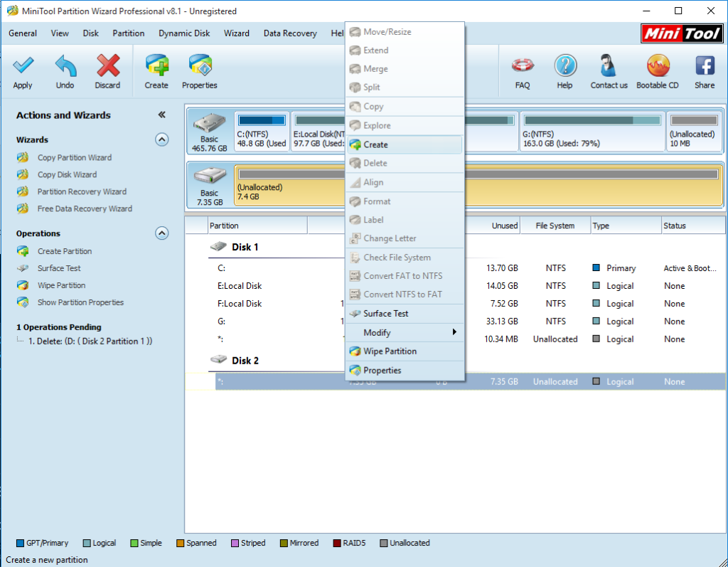Click the Partition Recovery Wizard icon
This screenshot has width=728, height=567.
coord(23,191)
